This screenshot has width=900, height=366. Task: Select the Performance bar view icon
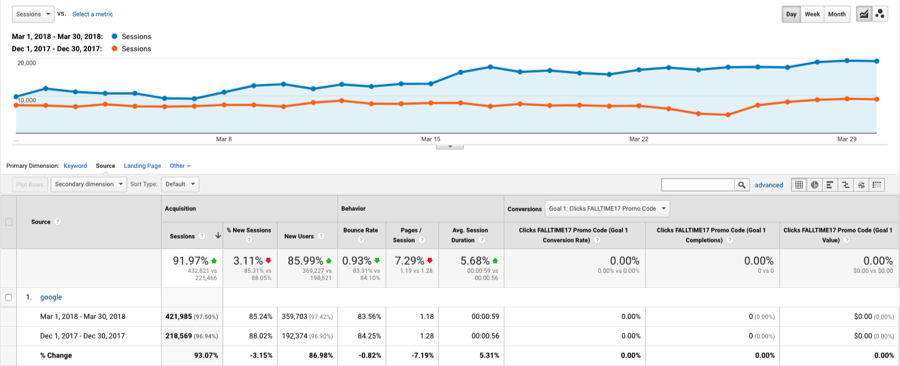coord(829,185)
